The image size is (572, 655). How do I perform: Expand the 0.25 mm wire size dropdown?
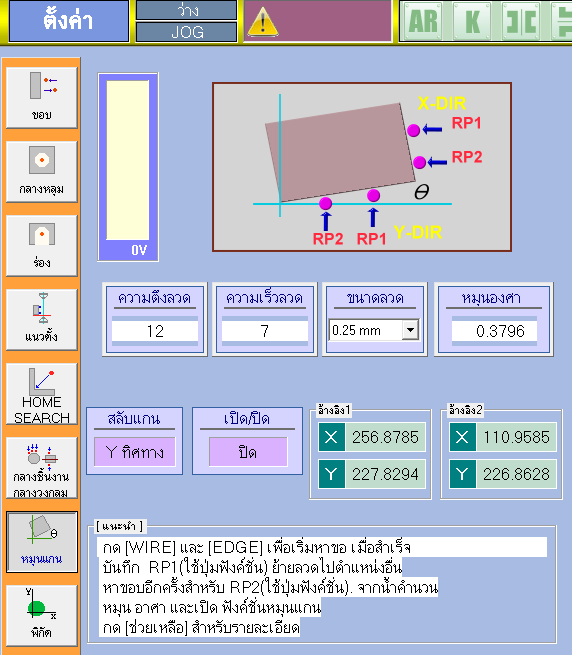click(410, 330)
